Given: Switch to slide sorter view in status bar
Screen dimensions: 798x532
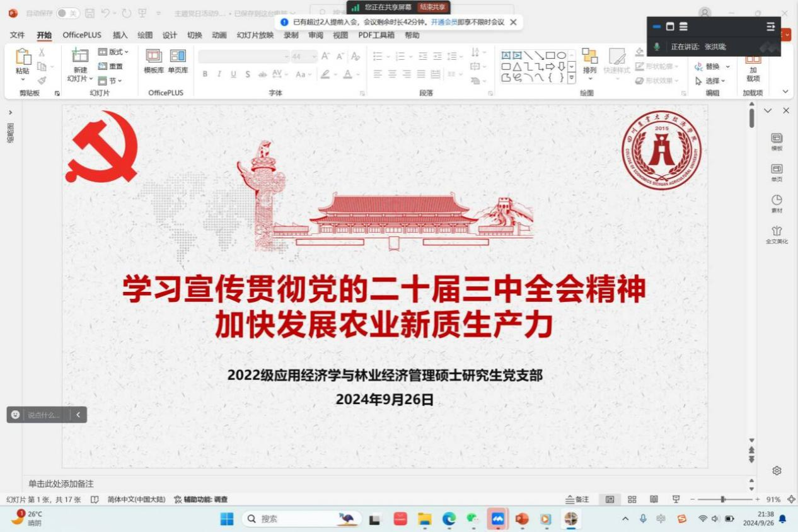Looking at the screenshot, I should pyautogui.click(x=632, y=499).
